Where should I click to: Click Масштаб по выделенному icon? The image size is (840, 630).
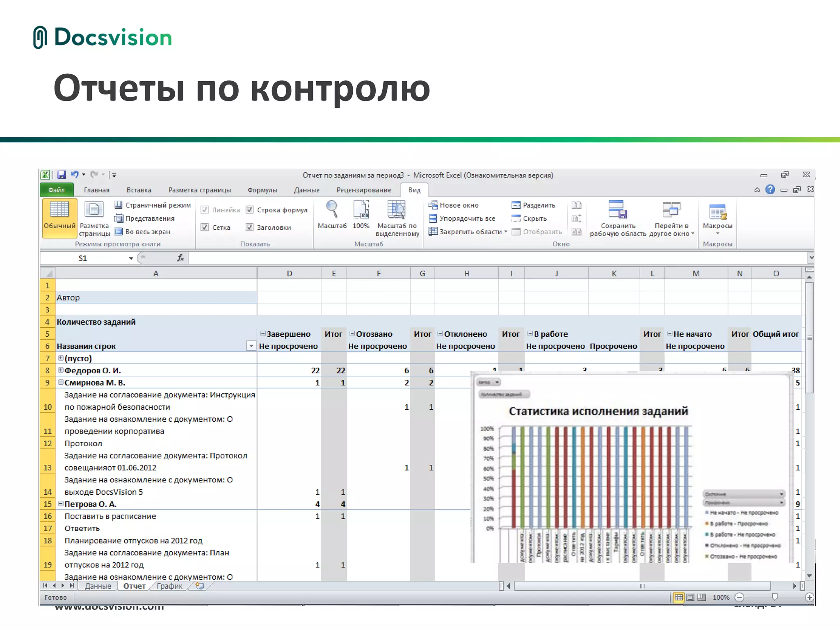pos(397,218)
